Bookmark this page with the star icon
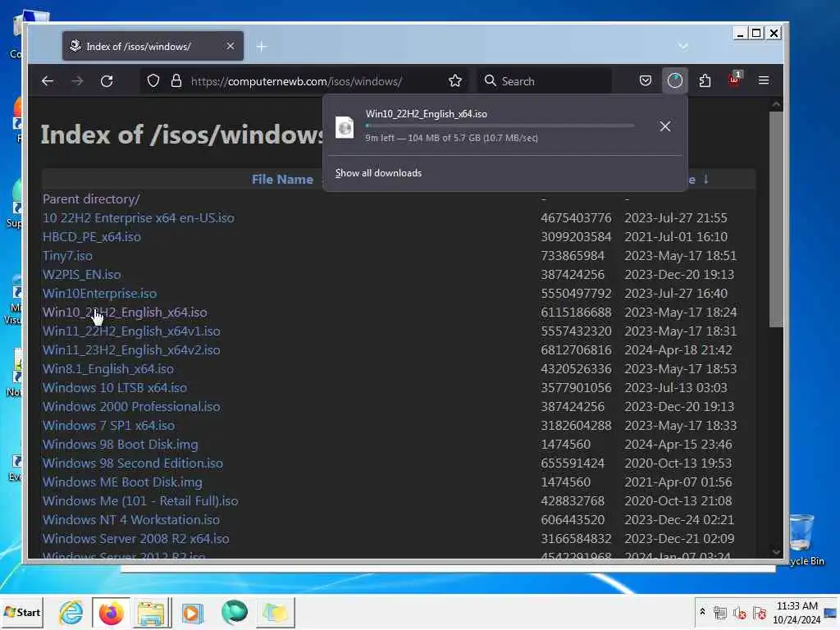Image resolution: width=840 pixels, height=630 pixels. (455, 81)
